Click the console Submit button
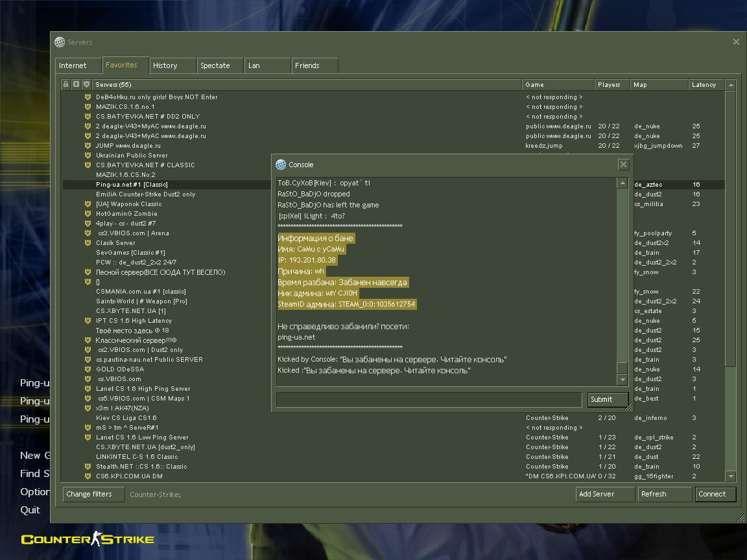The image size is (747, 560). click(608, 399)
